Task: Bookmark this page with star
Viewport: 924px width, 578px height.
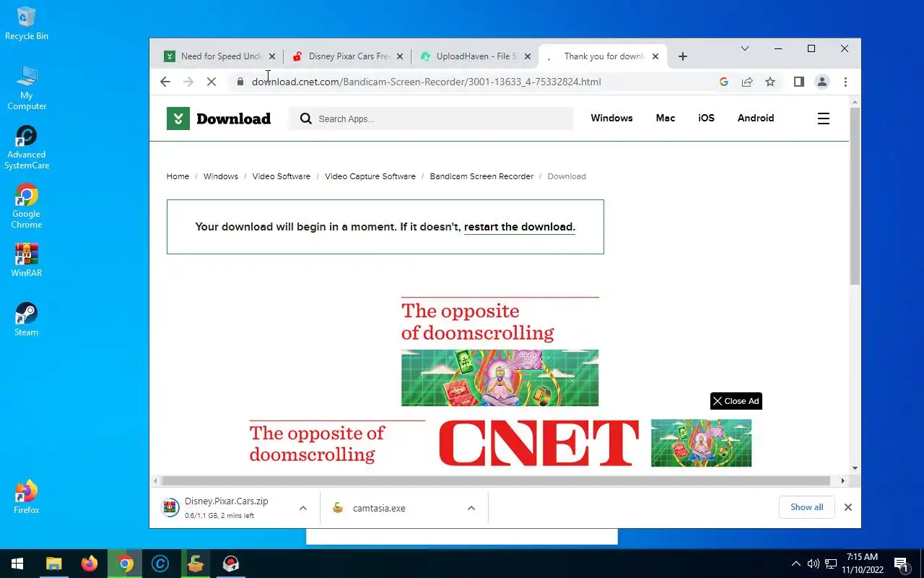Action: 770,82
